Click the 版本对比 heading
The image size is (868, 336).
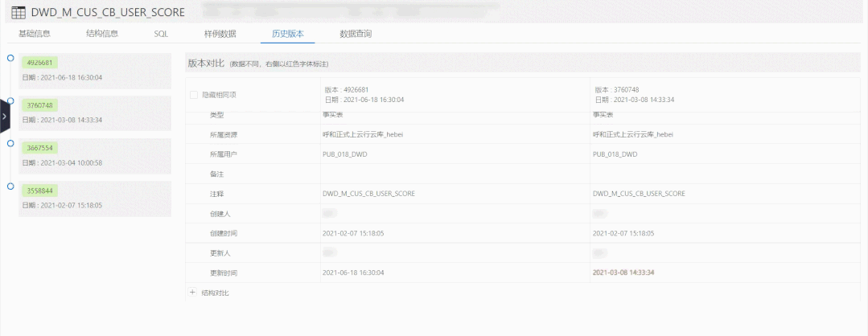tap(207, 64)
